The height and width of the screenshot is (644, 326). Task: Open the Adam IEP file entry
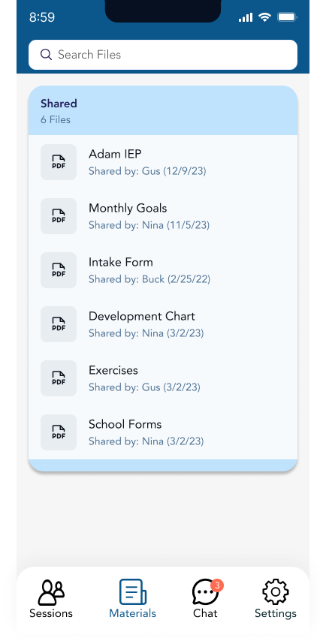[x=163, y=162]
